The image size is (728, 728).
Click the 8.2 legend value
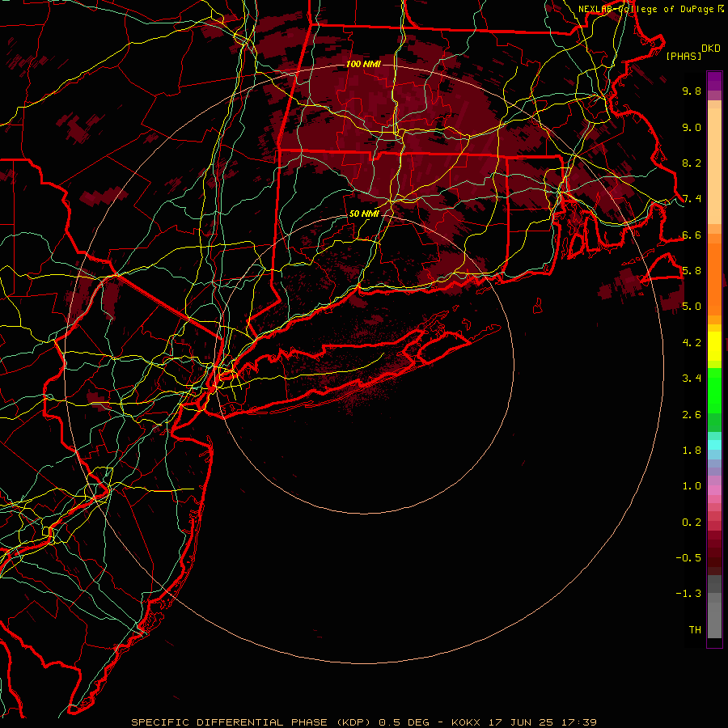[692, 163]
